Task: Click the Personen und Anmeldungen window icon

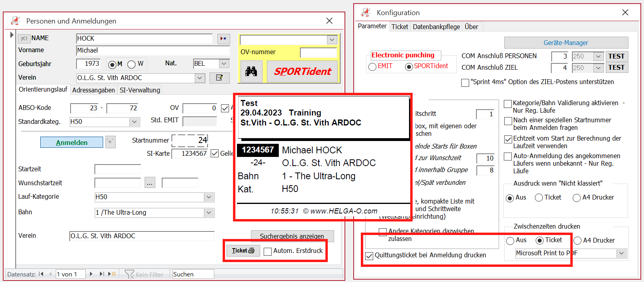Action: tap(16, 21)
